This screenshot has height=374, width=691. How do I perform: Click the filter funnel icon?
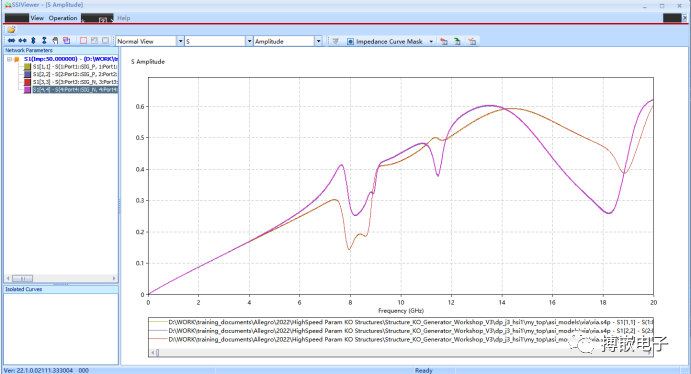[335, 41]
